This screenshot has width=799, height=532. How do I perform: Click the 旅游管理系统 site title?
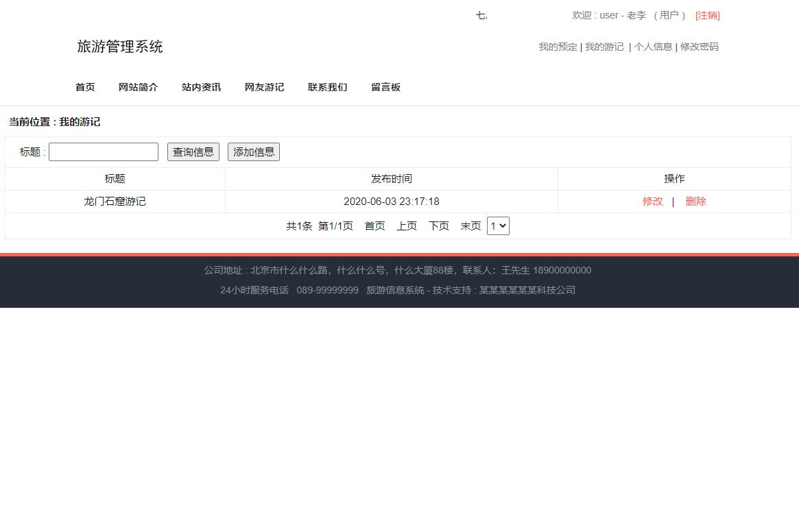(120, 47)
